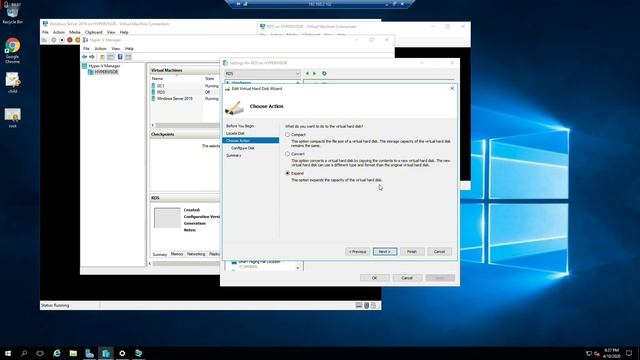Click Ctrl+Alt+Del icon in VM Connection toolbar
The width and height of the screenshot is (640, 360).
point(44,40)
